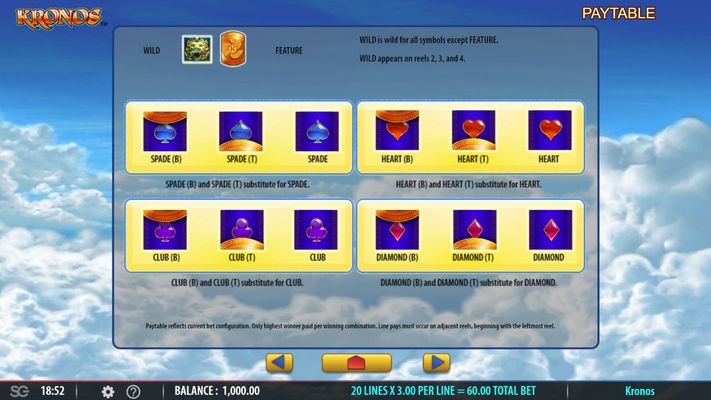711x400 pixels.
Task: Click the PAYTABLE heading
Action: click(618, 13)
